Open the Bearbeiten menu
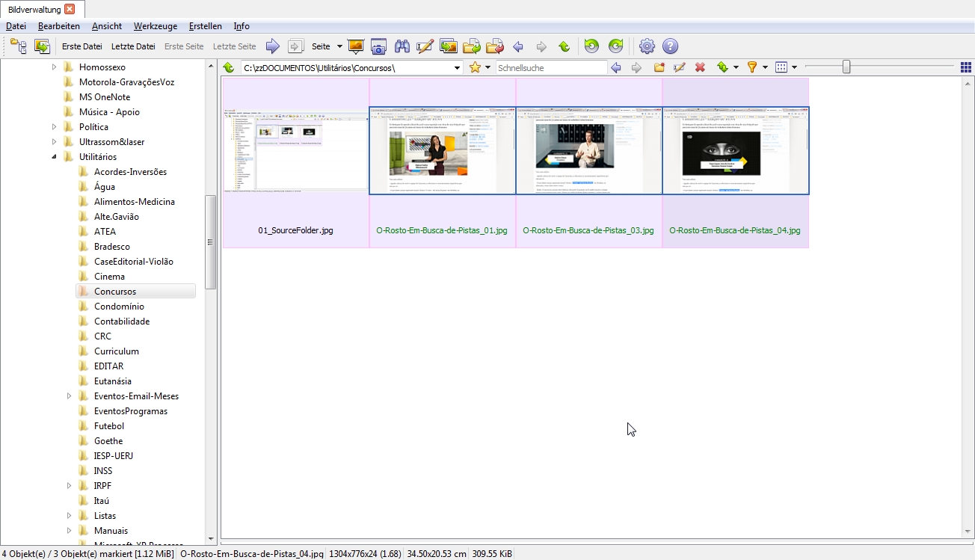The image size is (975, 560). pyautogui.click(x=59, y=26)
